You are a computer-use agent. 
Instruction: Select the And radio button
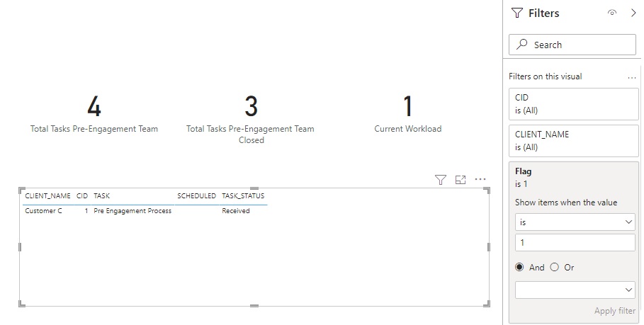(x=519, y=267)
